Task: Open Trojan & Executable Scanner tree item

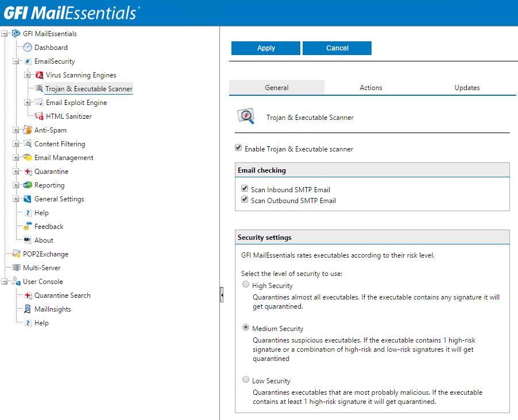Action: (89, 88)
